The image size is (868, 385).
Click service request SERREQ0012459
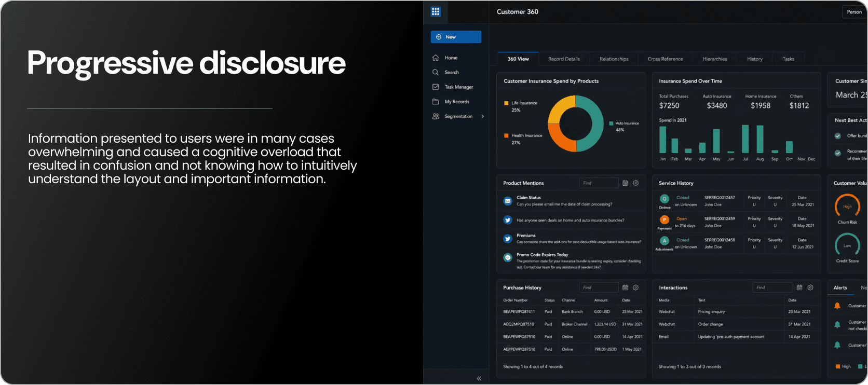click(720, 219)
